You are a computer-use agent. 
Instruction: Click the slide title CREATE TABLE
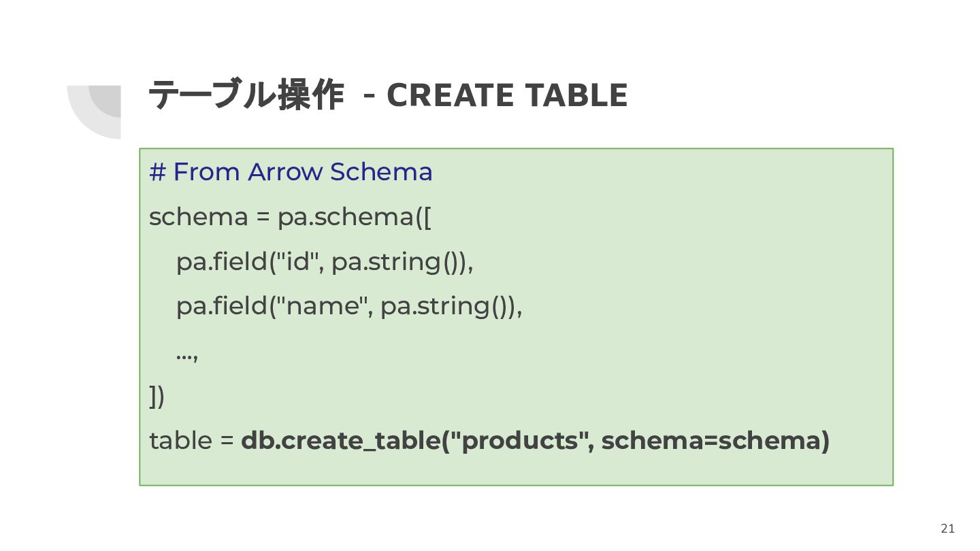pyautogui.click(x=506, y=95)
